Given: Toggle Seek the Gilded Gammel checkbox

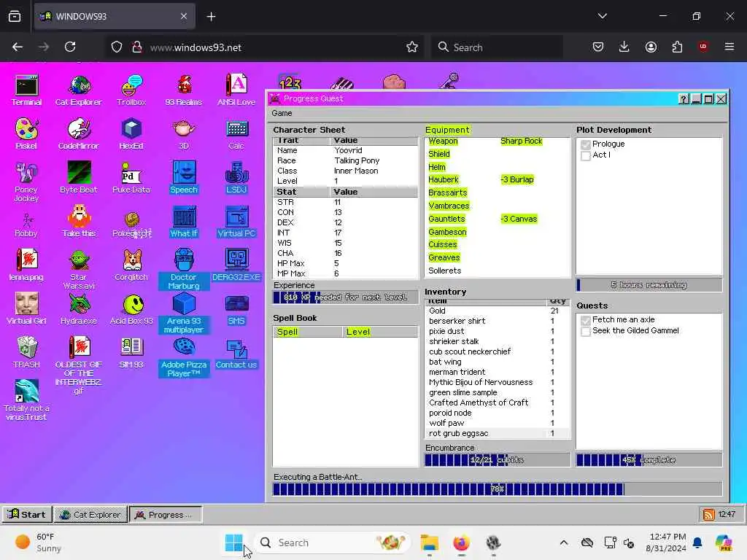Looking at the screenshot, I should click(586, 331).
